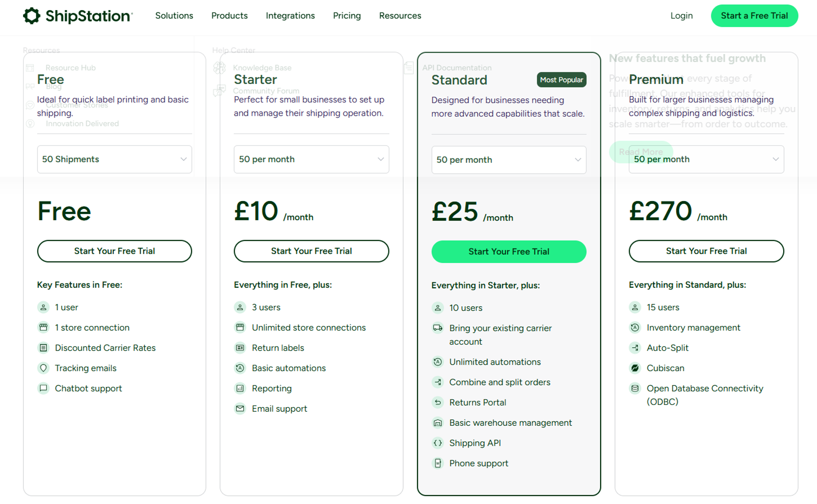This screenshot has width=817, height=504.
Task: Click the green 'Start a Free Trial' button
Action: tap(754, 15)
